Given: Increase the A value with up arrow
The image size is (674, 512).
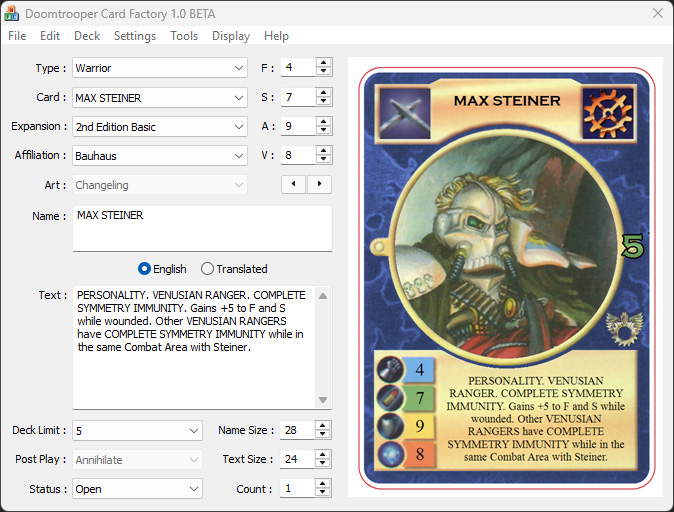Looking at the screenshot, I should pyautogui.click(x=323, y=121).
